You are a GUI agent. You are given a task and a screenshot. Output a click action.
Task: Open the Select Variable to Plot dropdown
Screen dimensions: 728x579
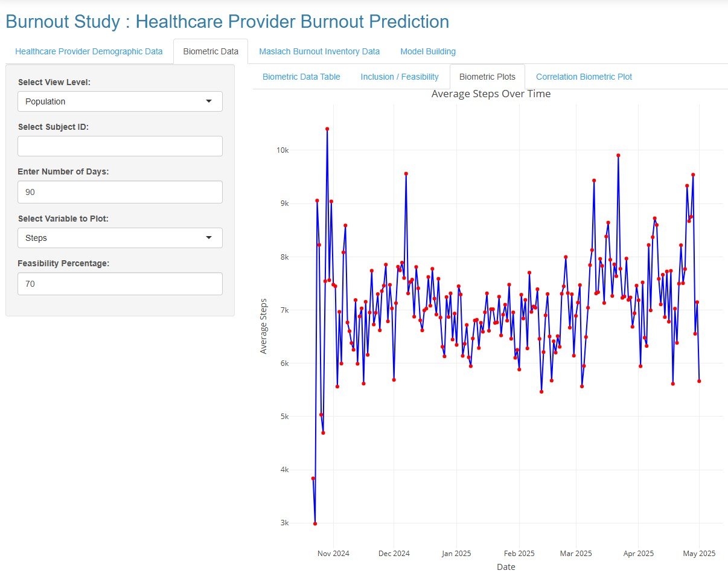pos(120,238)
